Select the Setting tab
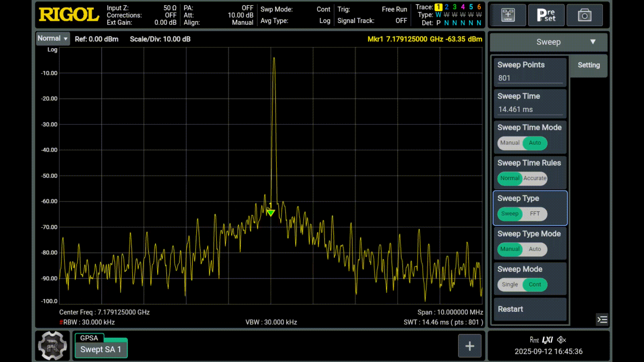 589,65
